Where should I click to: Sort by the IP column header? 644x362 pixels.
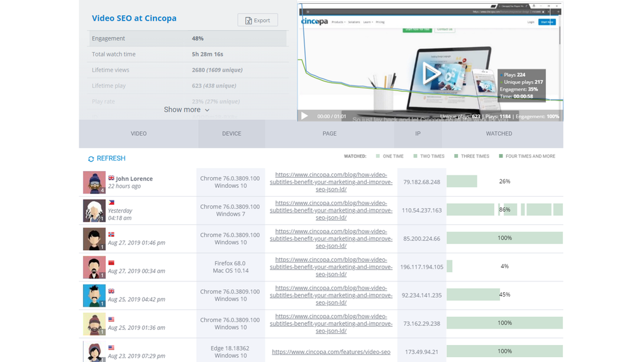[418, 133]
